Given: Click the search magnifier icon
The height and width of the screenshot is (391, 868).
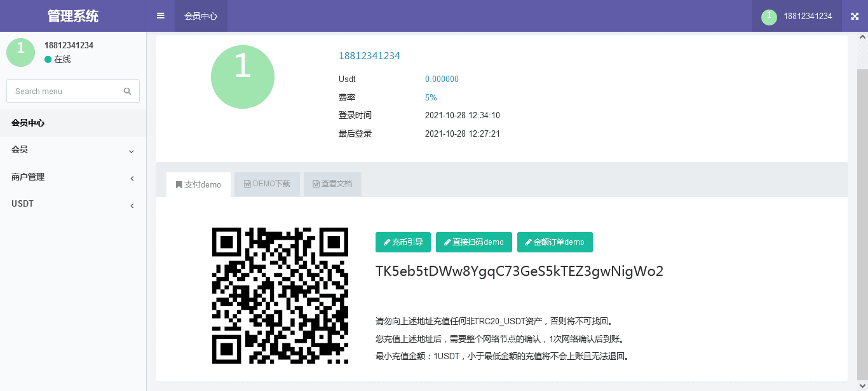Looking at the screenshot, I should [x=128, y=92].
